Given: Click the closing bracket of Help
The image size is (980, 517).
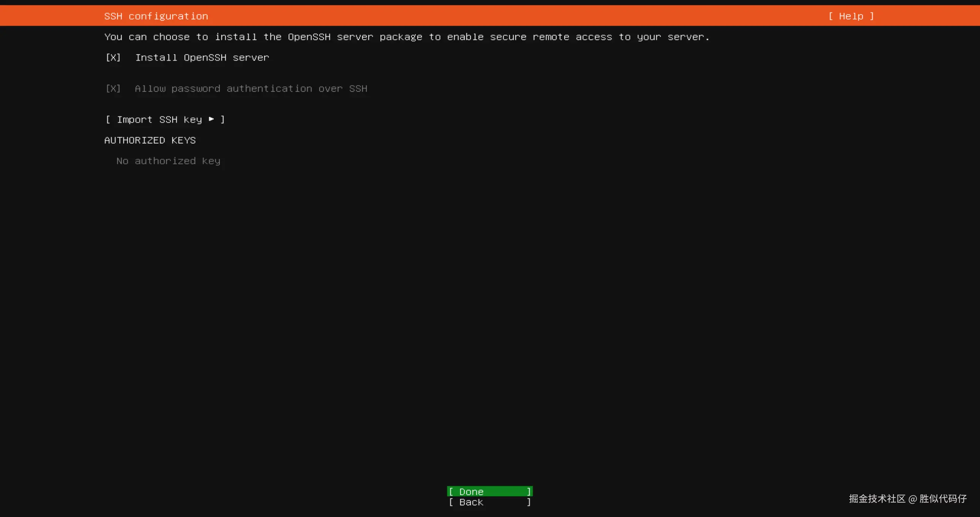Looking at the screenshot, I should 872,16.
